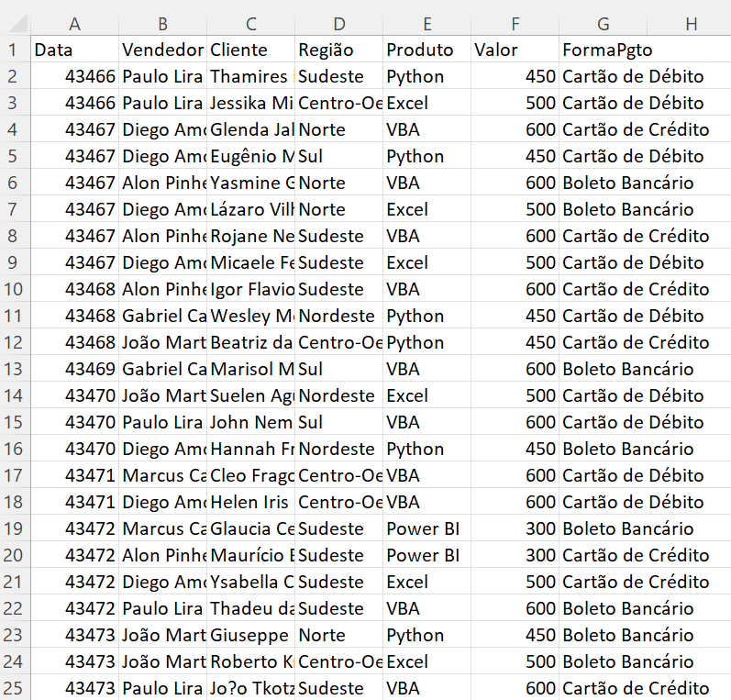The image size is (731, 700).
Task: Select column A header
Action: click(74, 23)
